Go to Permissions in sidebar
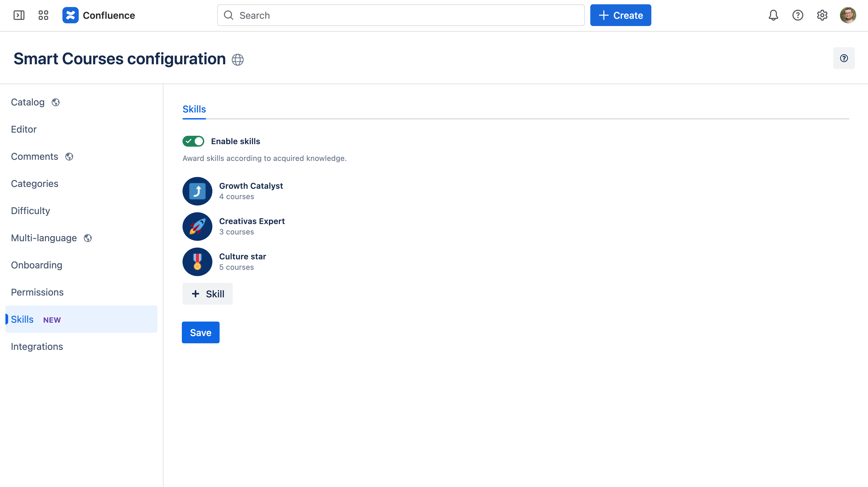The width and height of the screenshot is (868, 487). tap(37, 292)
